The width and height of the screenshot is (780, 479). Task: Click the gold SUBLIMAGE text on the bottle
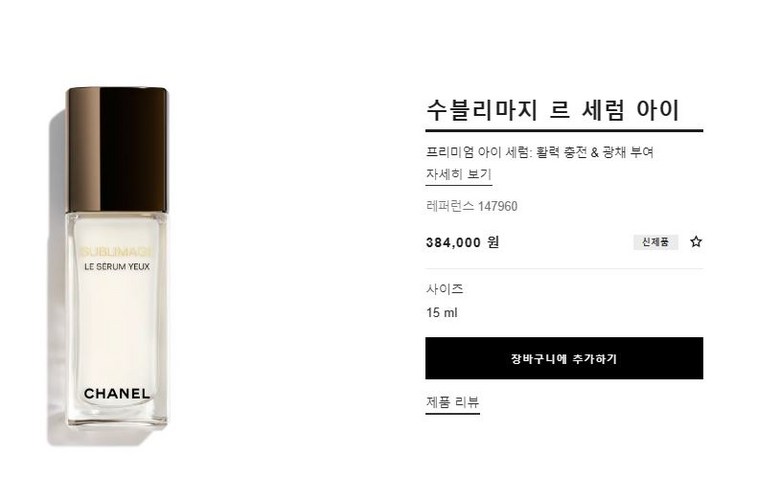[117, 252]
